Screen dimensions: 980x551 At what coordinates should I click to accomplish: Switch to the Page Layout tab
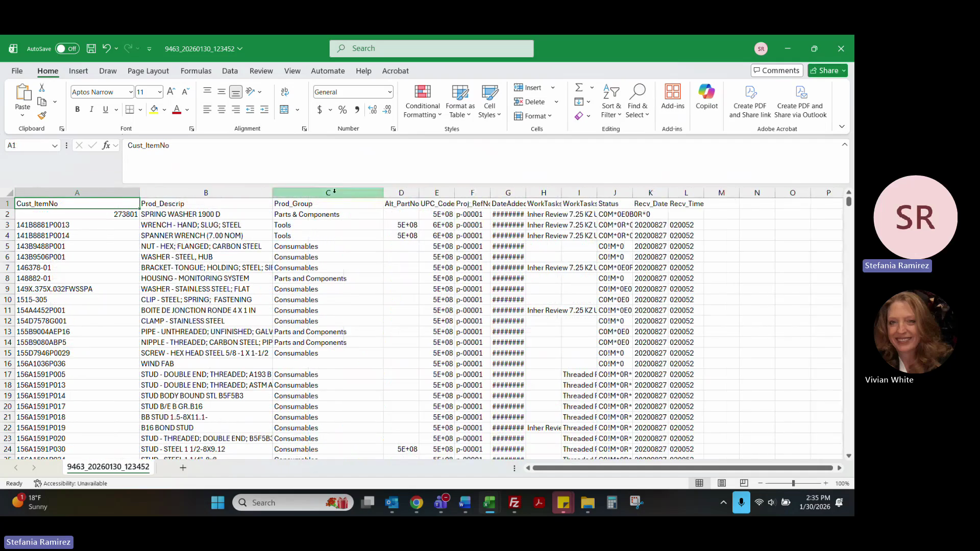coord(148,71)
